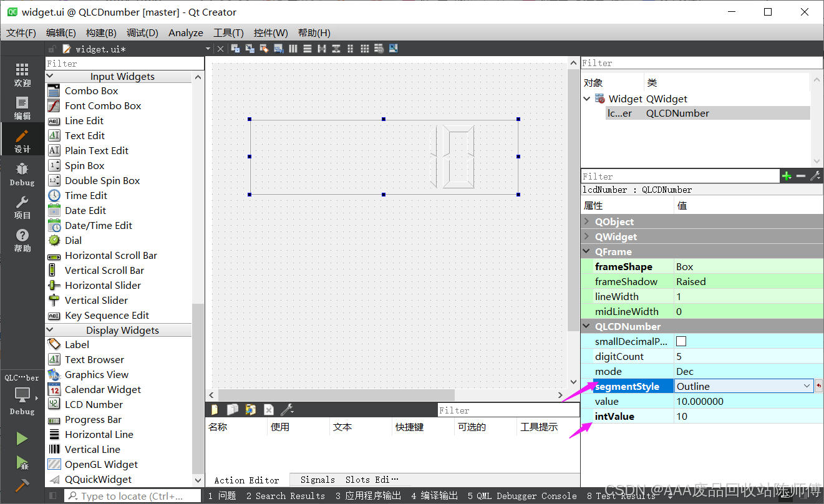Open the 欢迎 welcome mode
This screenshot has height=504, width=824.
(22, 75)
